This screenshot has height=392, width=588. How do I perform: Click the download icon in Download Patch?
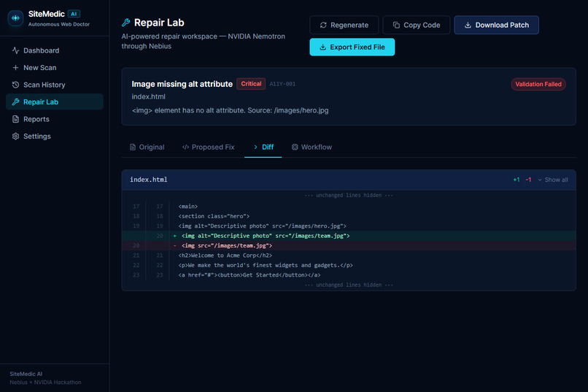(x=468, y=25)
